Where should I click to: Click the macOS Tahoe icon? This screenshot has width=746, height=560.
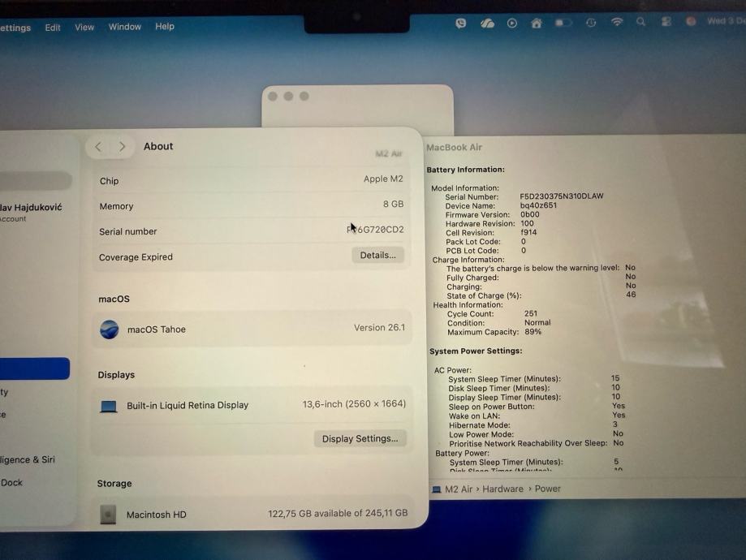click(x=110, y=330)
